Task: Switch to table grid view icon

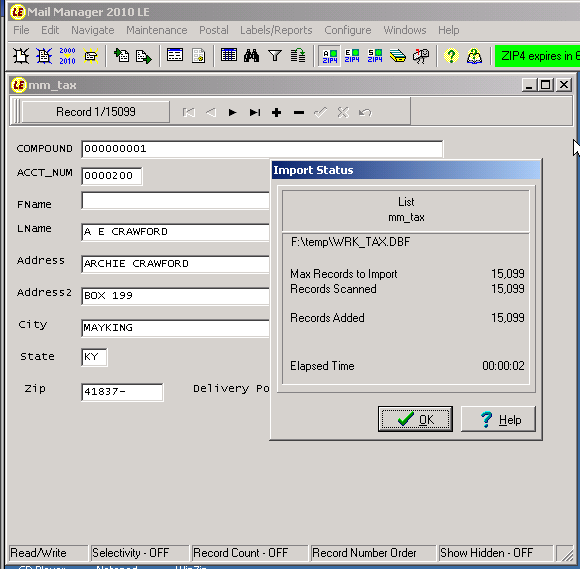Action: pos(229,56)
